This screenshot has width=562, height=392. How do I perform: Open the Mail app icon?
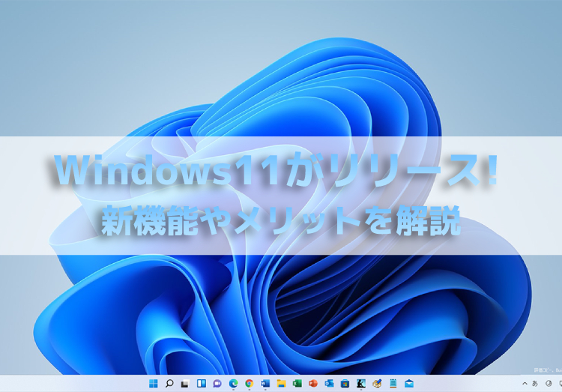pyautogui.click(x=409, y=384)
